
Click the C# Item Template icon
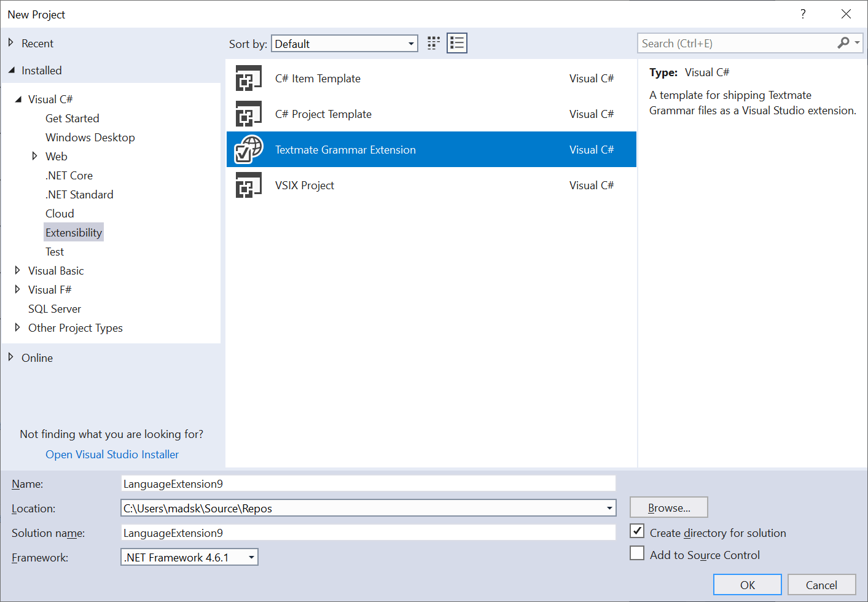[249, 78]
